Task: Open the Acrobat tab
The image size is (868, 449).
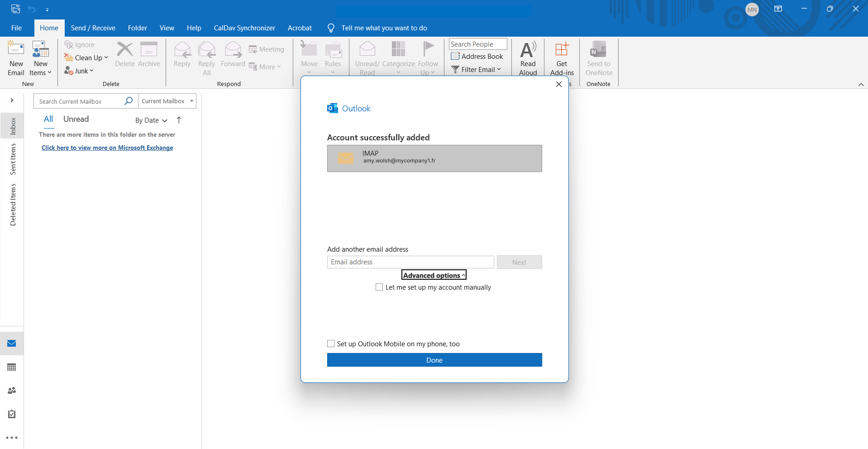Action: tap(300, 28)
